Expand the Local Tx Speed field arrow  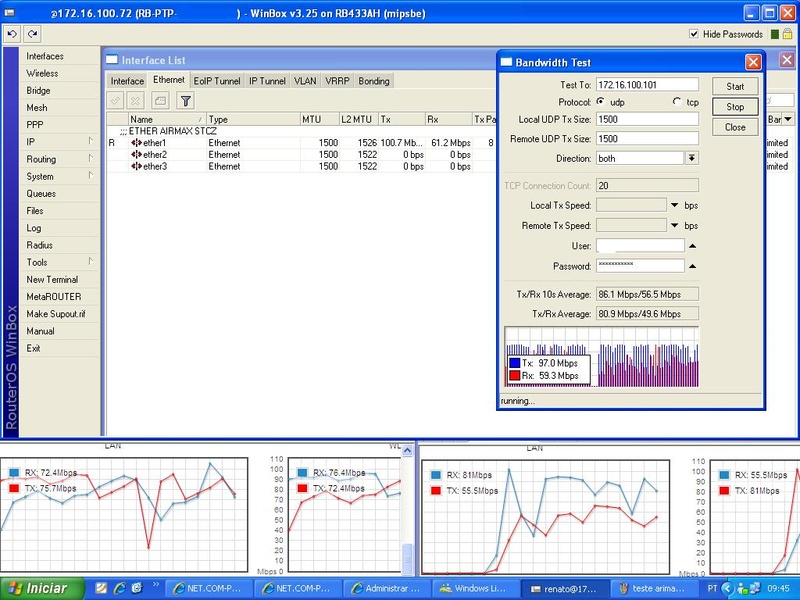click(675, 205)
